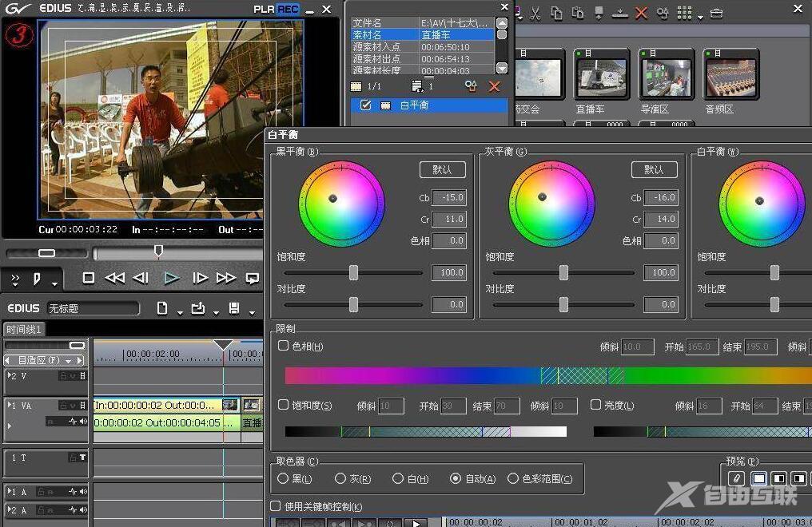Click the 默认 button under 灰平衡
The width and height of the screenshot is (812, 527).
(x=654, y=169)
